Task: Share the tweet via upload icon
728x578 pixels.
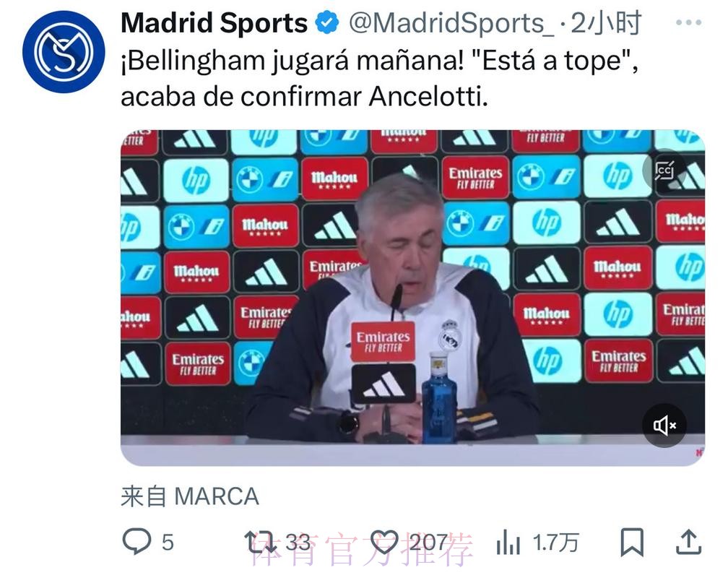Action: click(688, 542)
